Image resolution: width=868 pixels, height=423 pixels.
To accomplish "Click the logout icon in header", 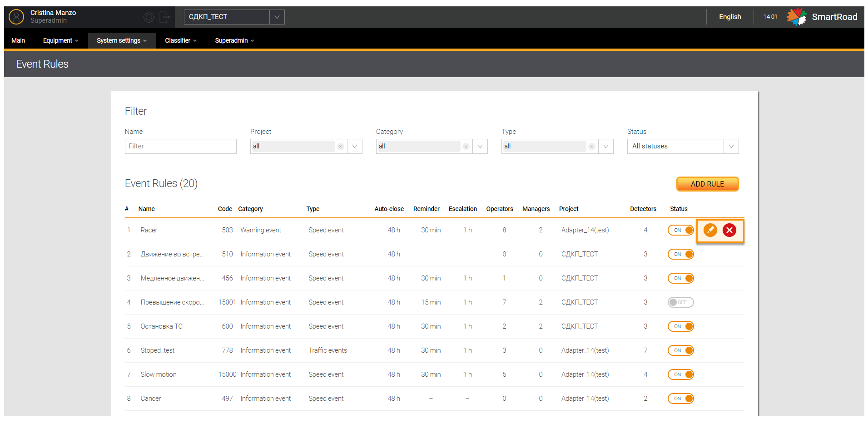I will tap(164, 17).
